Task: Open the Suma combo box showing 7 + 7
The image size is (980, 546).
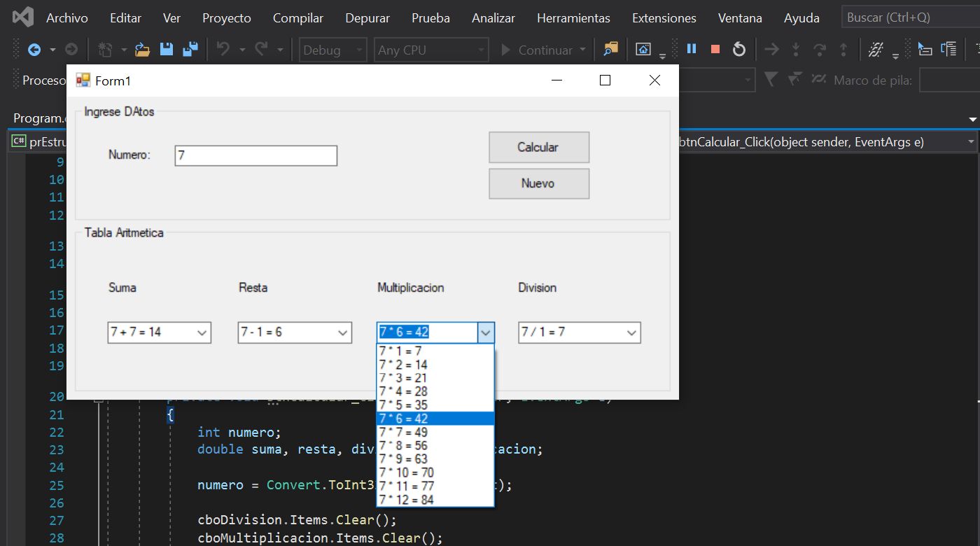Action: (x=203, y=332)
